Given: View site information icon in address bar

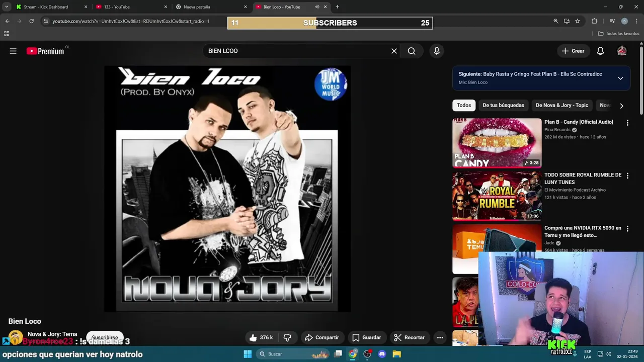Looking at the screenshot, I should 46,21.
